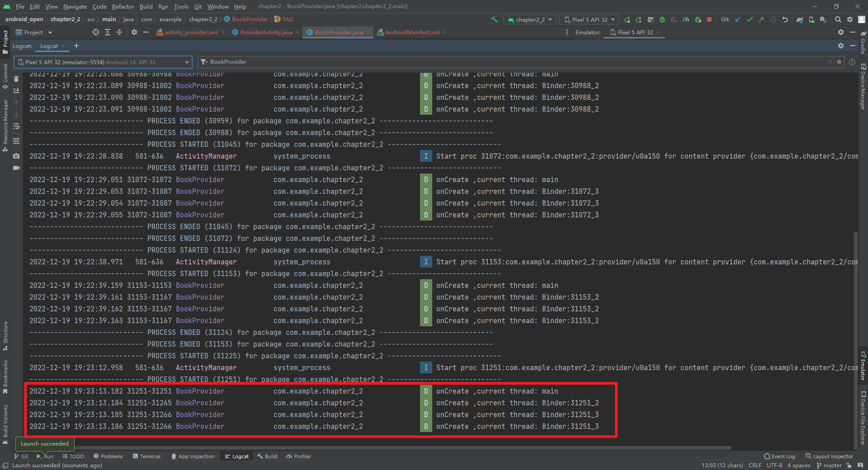Open the Terminal tool window
The height and width of the screenshot is (470, 868).
146,456
